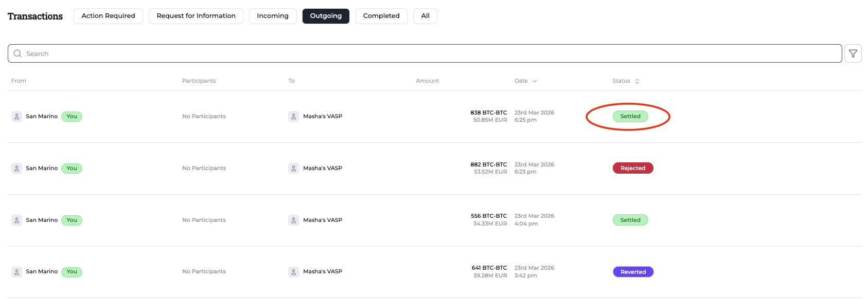Click Masha's VASP avatar in 838 BTC row

coord(294,117)
